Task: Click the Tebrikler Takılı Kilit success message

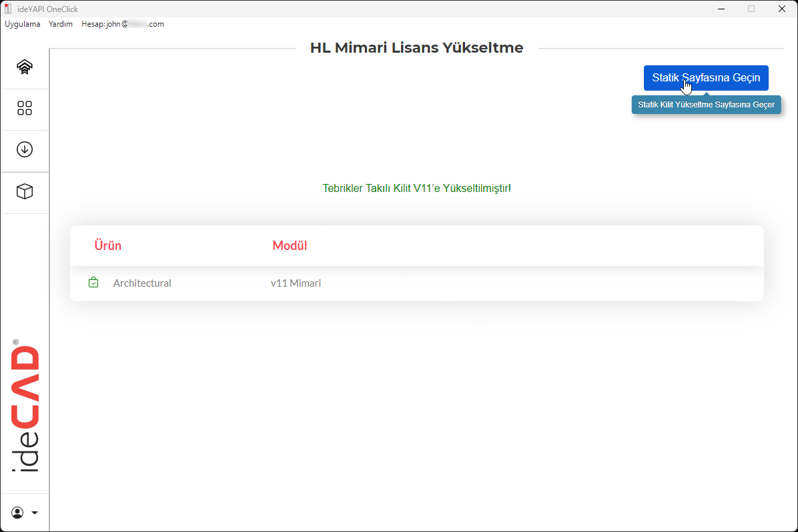Action: coord(416,188)
